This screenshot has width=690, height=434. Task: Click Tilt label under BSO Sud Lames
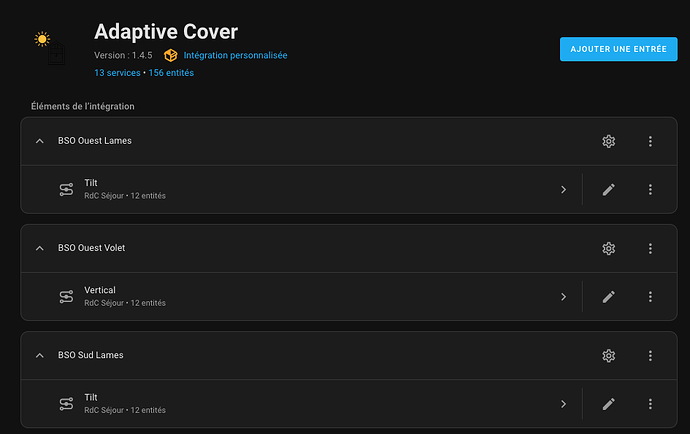[x=91, y=397]
